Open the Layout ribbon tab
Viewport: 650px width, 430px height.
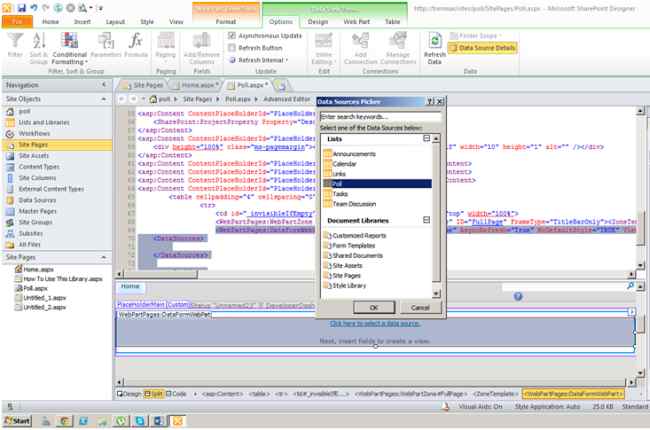(115, 22)
